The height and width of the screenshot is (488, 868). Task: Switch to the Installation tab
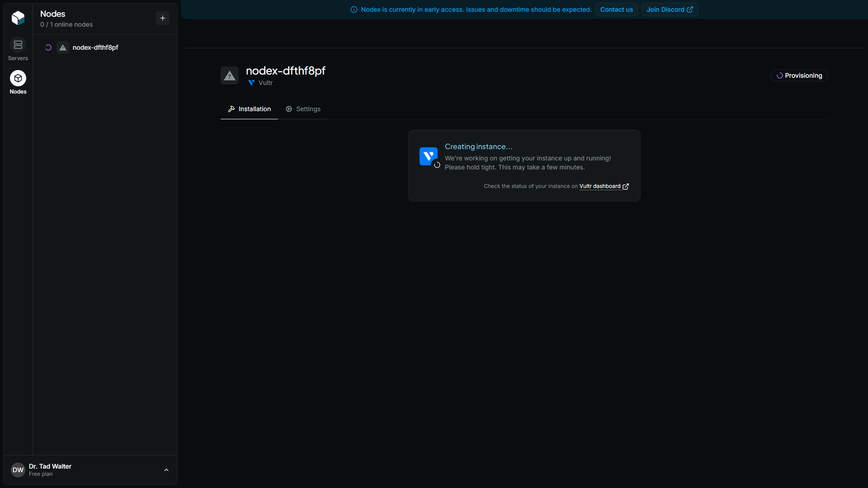(249, 109)
